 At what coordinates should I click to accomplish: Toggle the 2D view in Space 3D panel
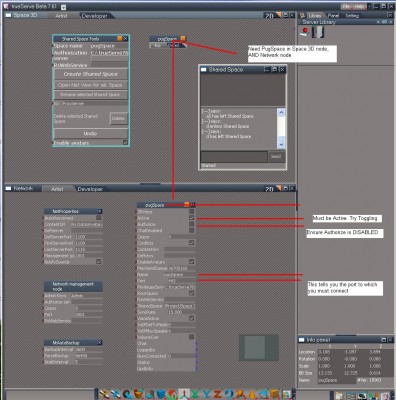(x=269, y=16)
